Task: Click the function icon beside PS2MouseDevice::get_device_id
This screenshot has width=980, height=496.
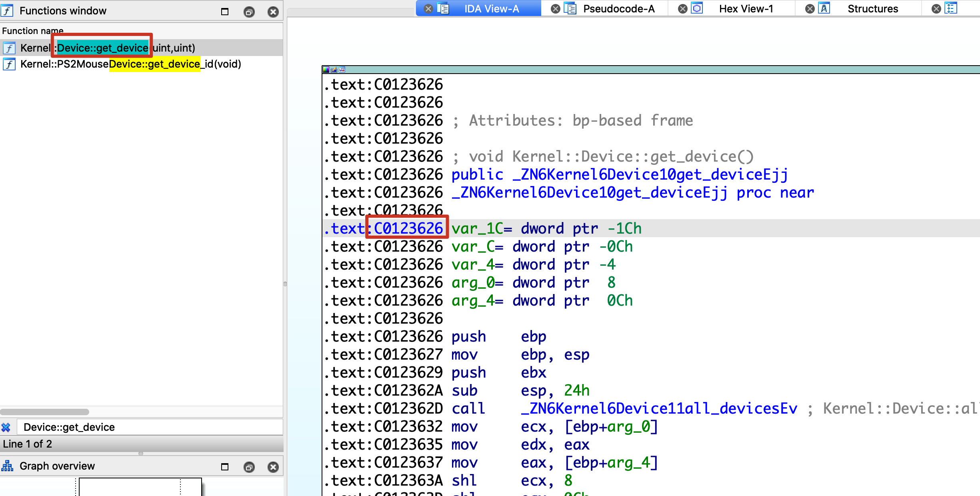Action: click(x=9, y=64)
